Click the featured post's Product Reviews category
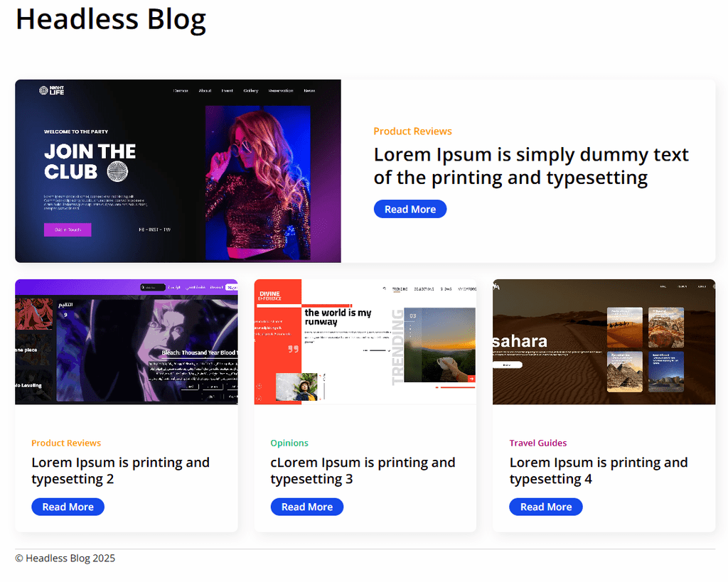728x582 pixels. tap(412, 131)
